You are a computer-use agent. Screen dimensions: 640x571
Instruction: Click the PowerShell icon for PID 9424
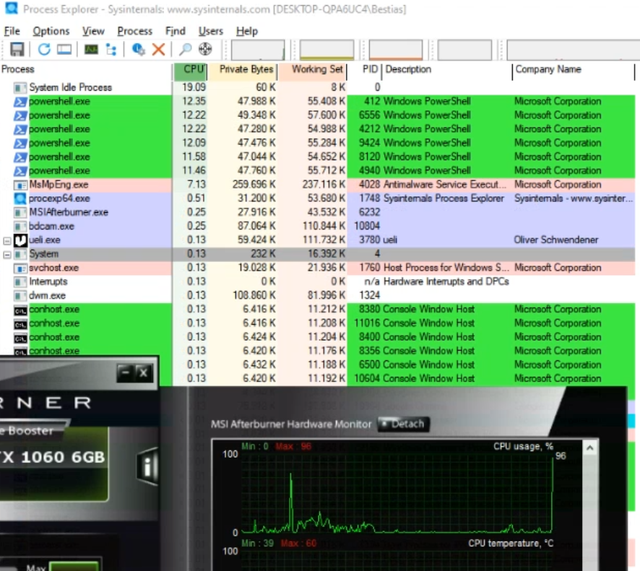tap(20, 143)
